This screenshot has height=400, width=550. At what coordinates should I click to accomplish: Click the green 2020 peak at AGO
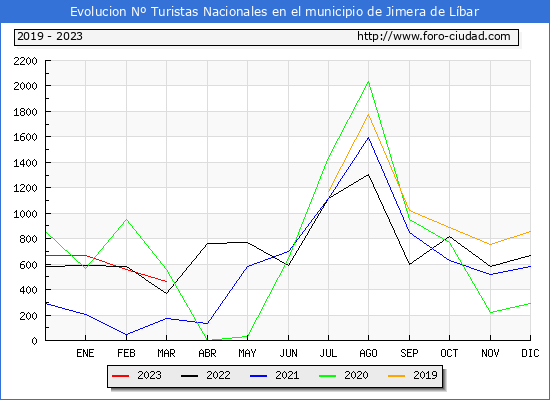368,82
